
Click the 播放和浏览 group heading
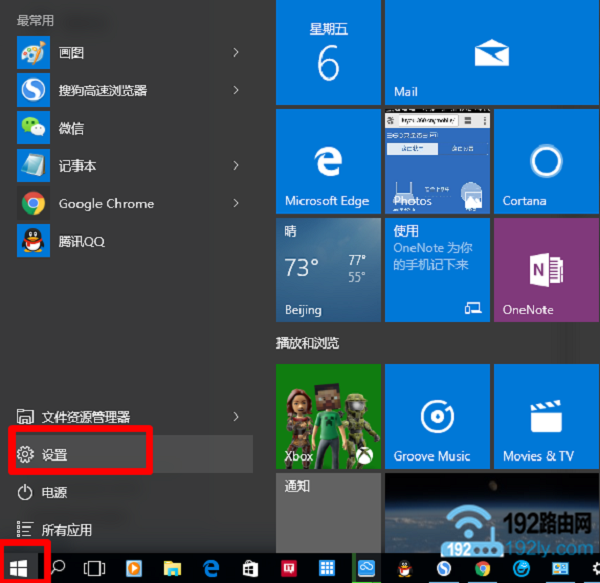pos(307,343)
